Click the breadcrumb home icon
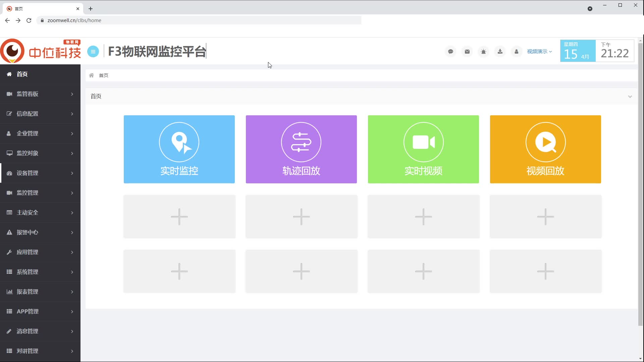The image size is (644, 362). (x=91, y=75)
